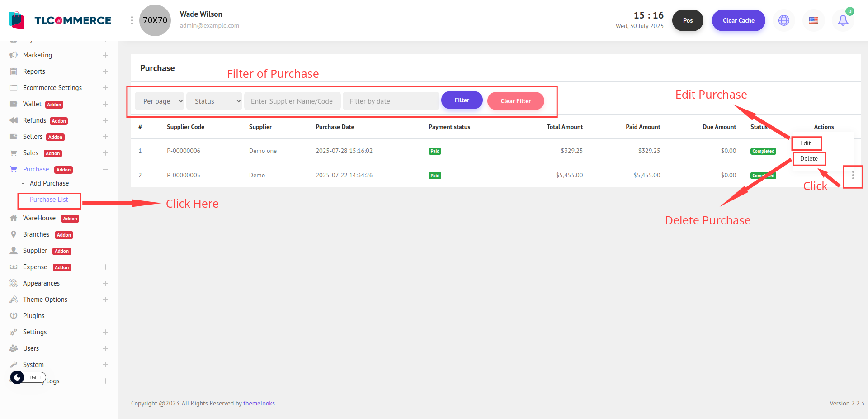Choose Delete from the actions menu
This screenshot has height=419, width=868.
(809, 159)
